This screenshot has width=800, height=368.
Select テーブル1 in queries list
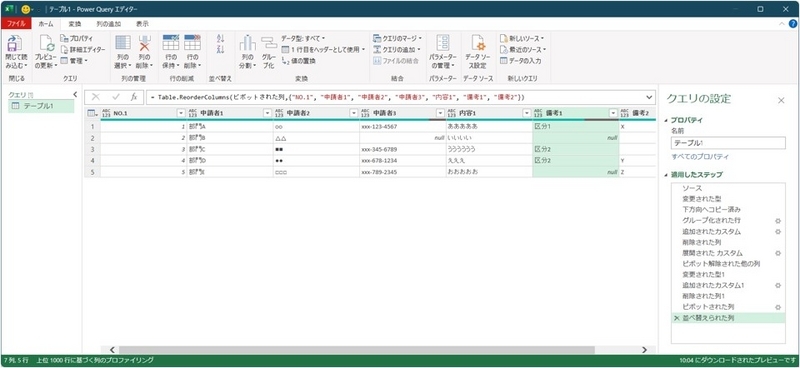pos(41,106)
